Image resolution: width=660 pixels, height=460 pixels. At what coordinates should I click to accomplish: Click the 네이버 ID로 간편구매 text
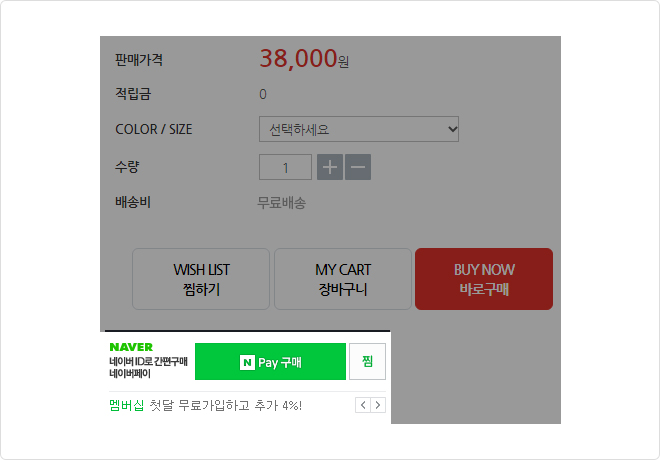[148, 362]
